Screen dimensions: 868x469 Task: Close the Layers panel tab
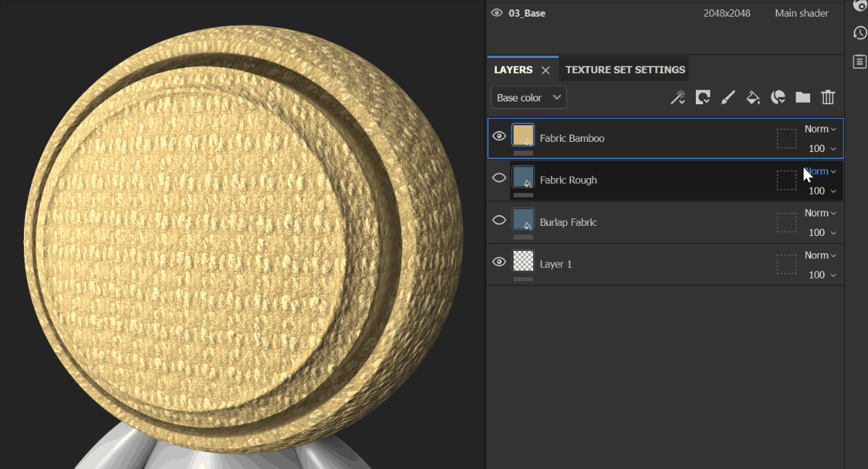coord(546,70)
